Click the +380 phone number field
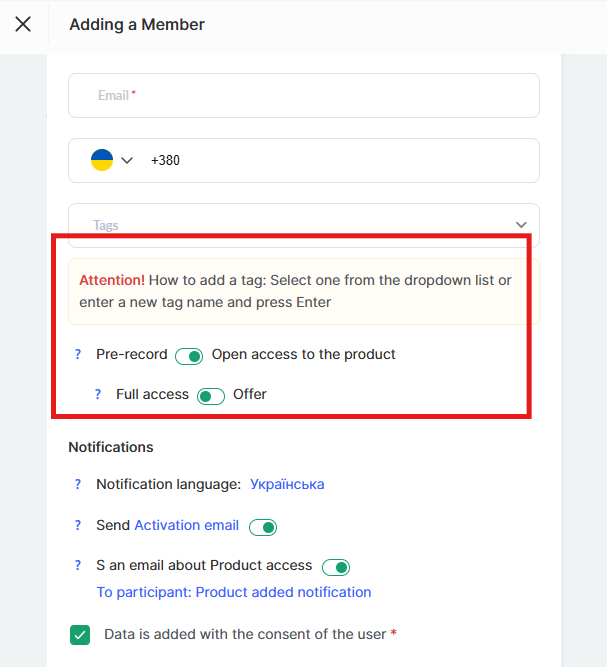 pyautogui.click(x=340, y=160)
